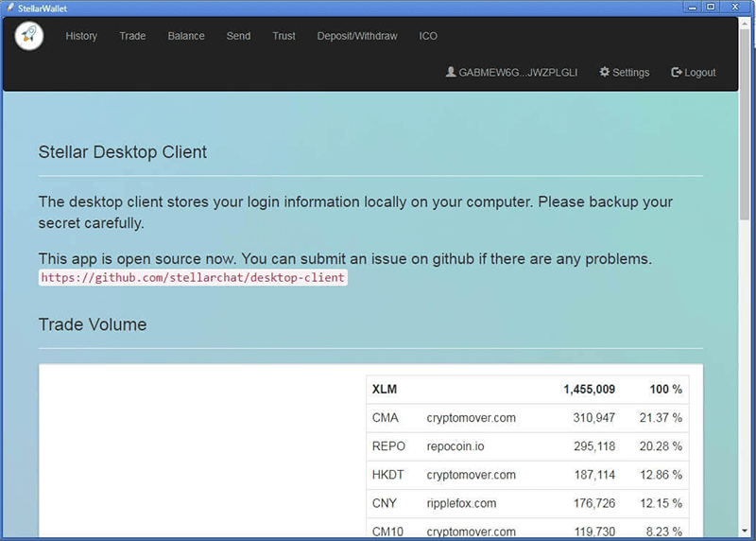Click the StellarWallet title bar app icon
756x541 pixels.
tap(10, 8)
